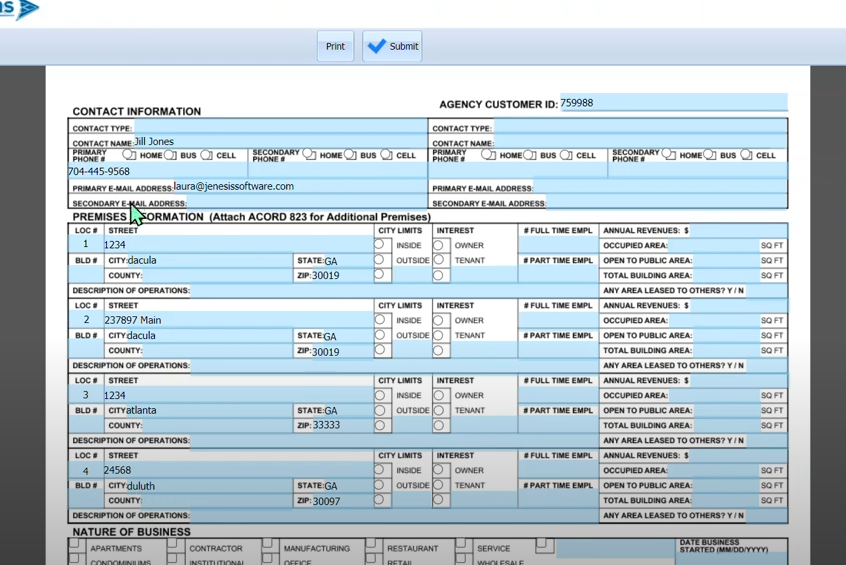Select Bus for right contact secondary phone
846x565 pixels.
(x=710, y=155)
